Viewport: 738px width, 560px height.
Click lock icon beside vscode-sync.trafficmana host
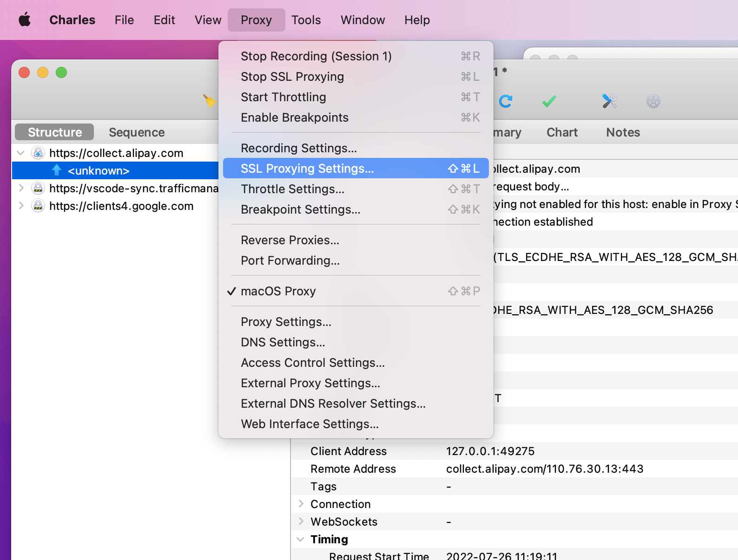[38, 188]
